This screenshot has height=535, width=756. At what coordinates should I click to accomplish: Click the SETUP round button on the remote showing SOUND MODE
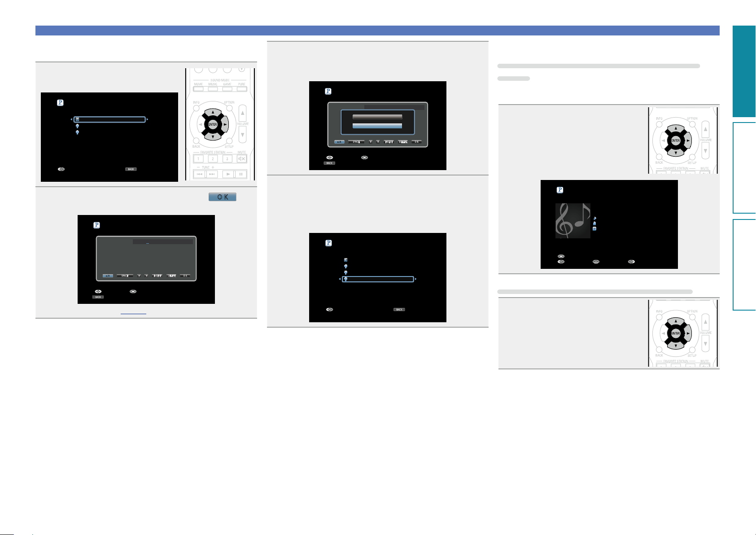point(229,141)
